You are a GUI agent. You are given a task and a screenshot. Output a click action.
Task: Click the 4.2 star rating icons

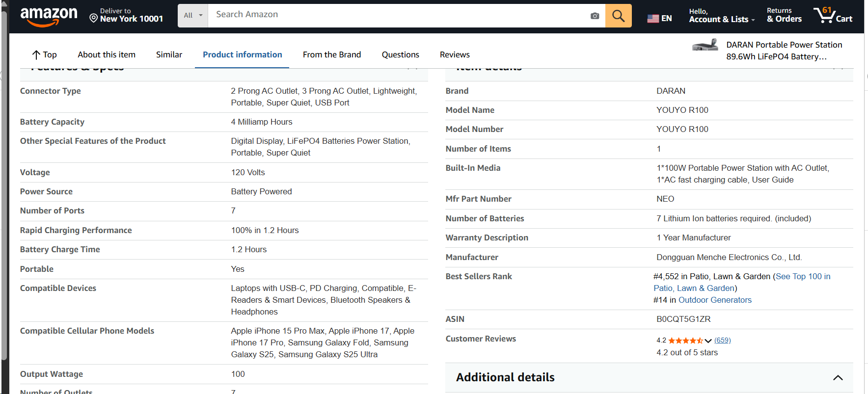(685, 341)
